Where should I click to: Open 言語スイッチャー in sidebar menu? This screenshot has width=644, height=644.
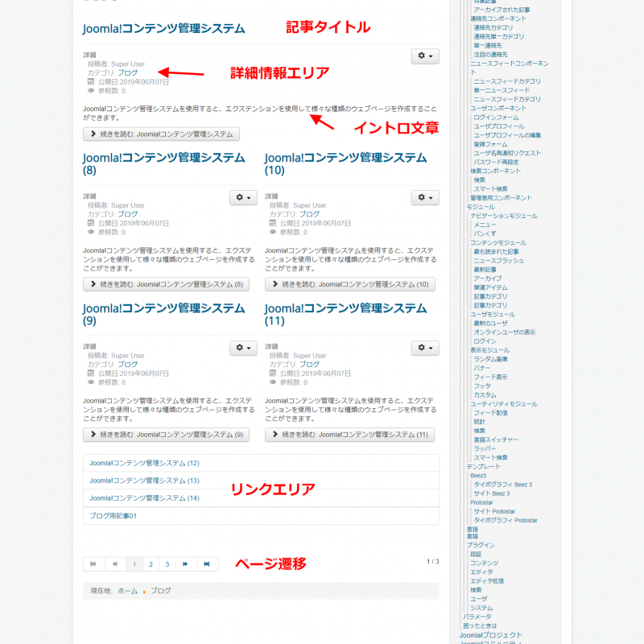tap(496, 440)
